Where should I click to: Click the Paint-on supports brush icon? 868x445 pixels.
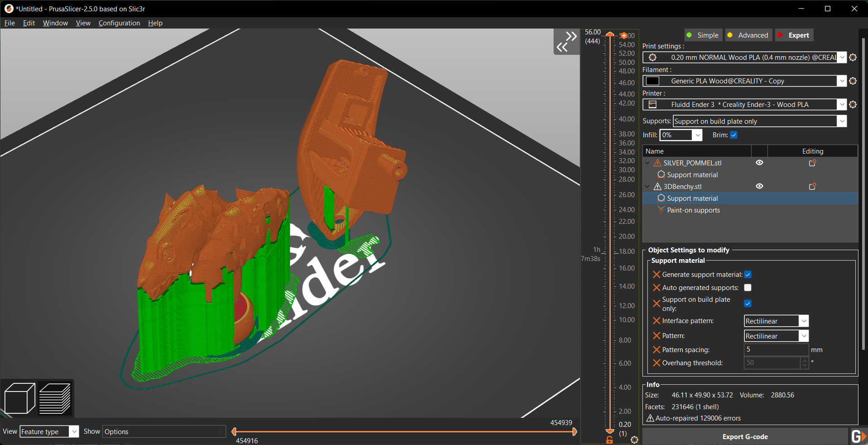pos(661,210)
